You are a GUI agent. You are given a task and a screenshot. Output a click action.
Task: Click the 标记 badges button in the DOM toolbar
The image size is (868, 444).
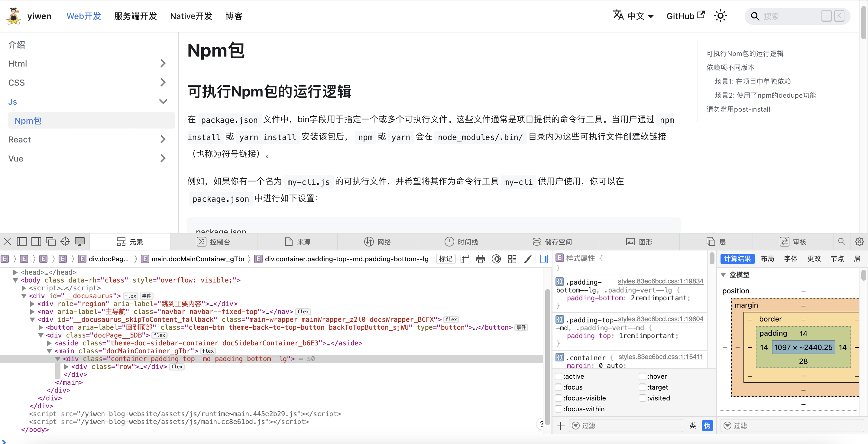[x=446, y=259]
